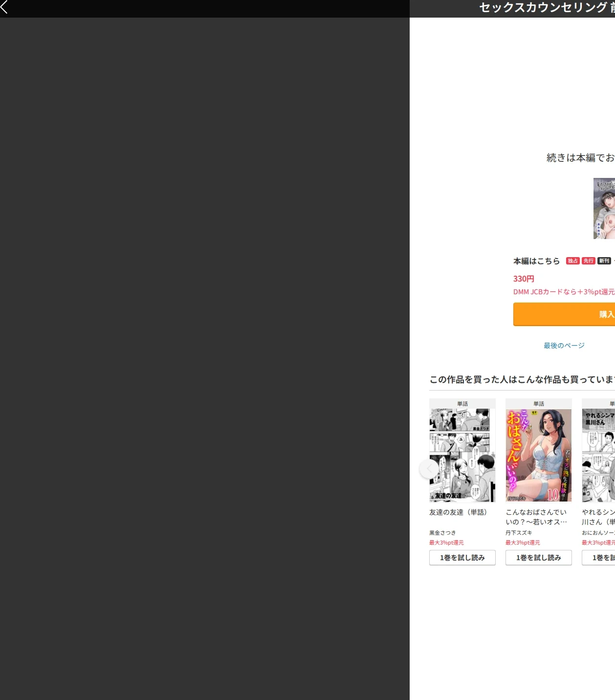
Task: Open the こんなおばさんでいいの cover thumbnail
Action: (x=539, y=455)
